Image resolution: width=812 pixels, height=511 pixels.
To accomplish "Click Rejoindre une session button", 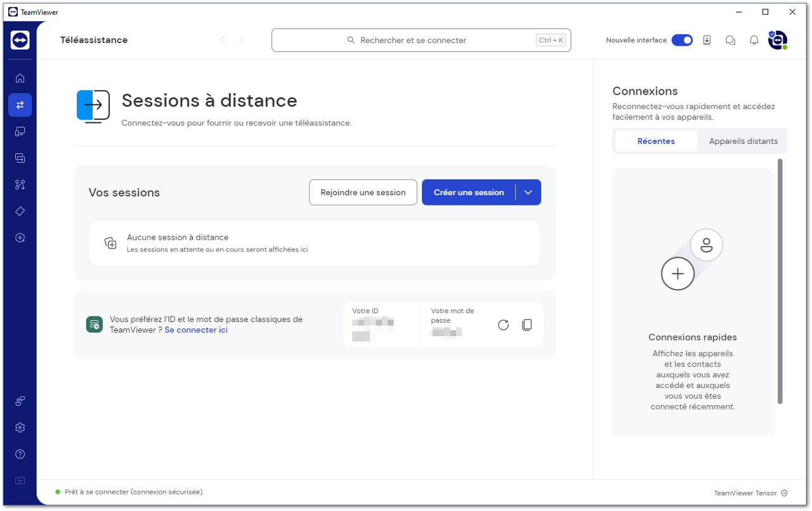I will click(363, 192).
